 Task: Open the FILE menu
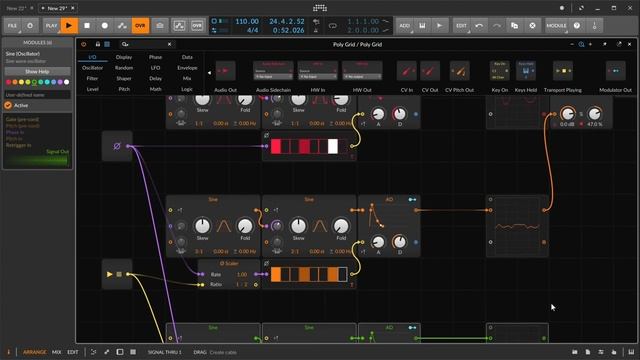pos(12,25)
